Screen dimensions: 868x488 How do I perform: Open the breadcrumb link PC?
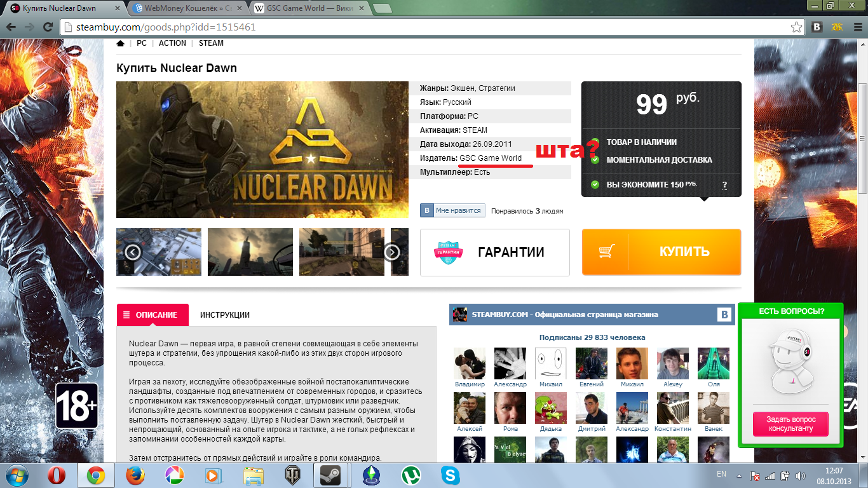tap(142, 43)
